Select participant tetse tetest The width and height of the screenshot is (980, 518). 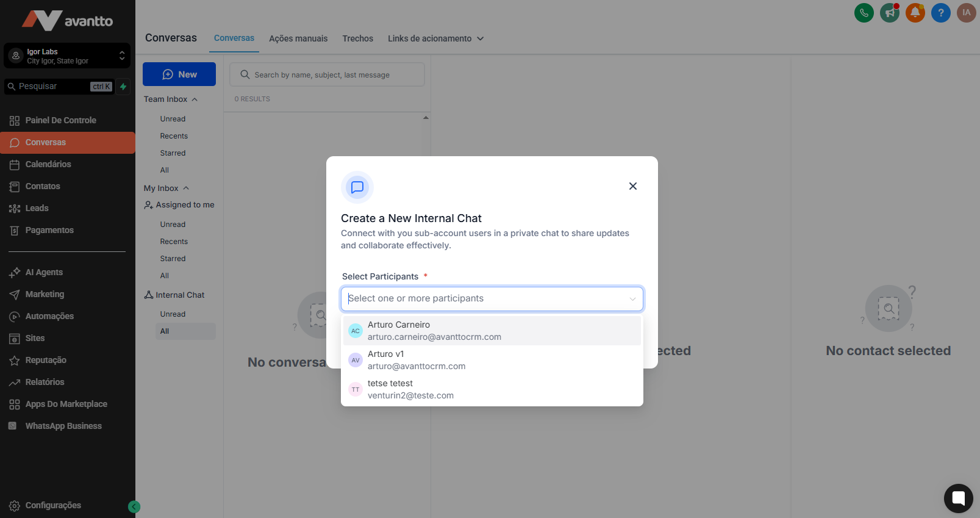point(492,389)
